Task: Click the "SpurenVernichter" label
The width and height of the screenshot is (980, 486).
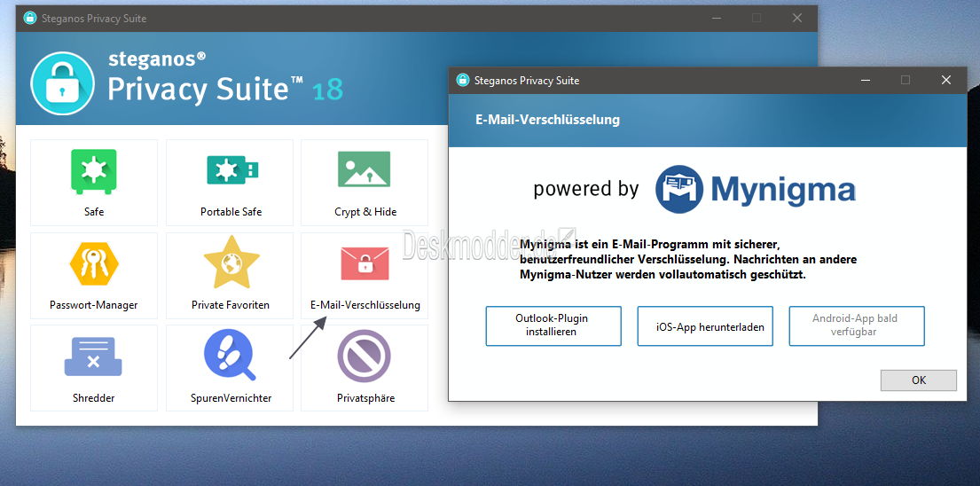Action: (231, 398)
